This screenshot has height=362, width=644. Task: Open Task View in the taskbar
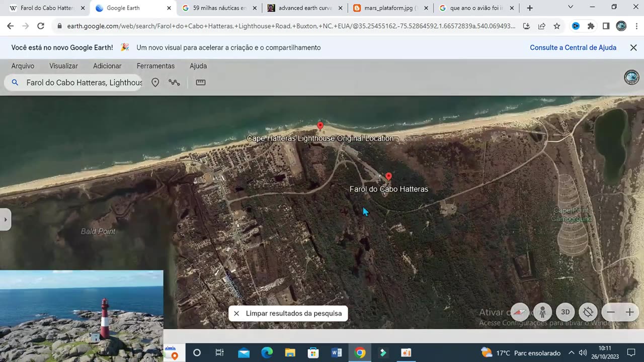(x=219, y=352)
